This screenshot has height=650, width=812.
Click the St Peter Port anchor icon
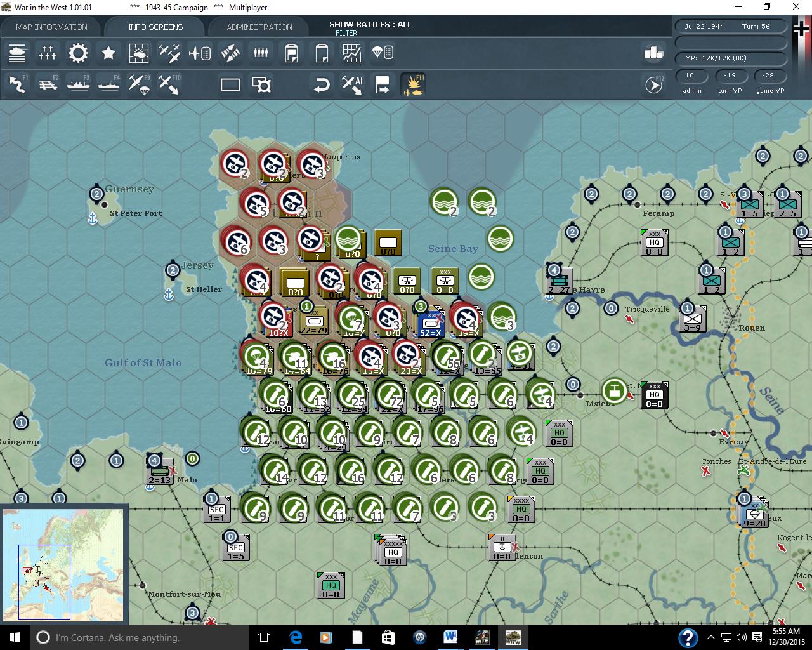click(x=93, y=218)
